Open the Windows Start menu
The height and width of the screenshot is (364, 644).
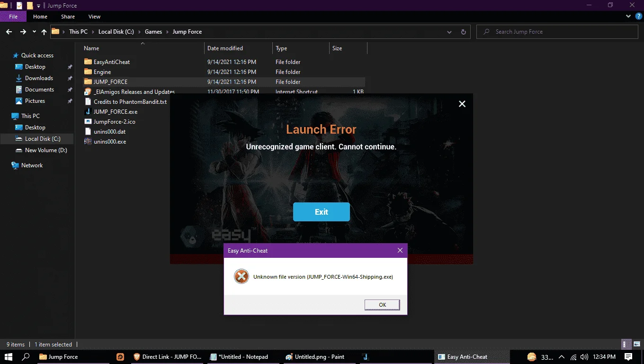click(x=9, y=357)
